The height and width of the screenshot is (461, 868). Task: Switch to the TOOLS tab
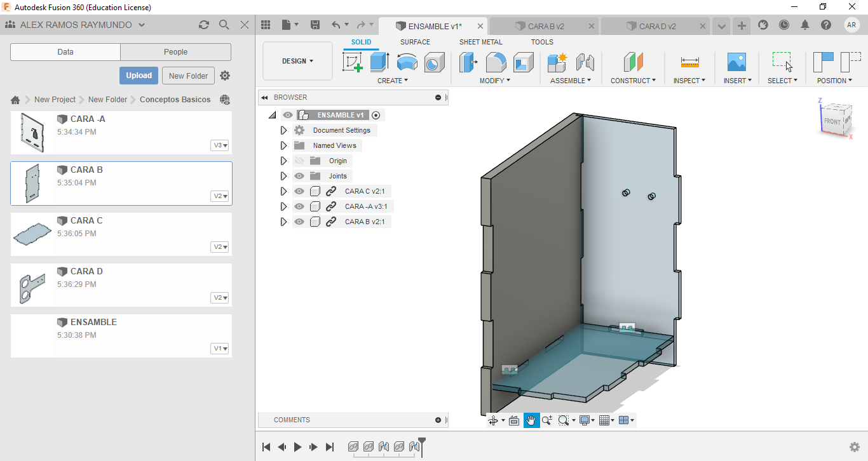[542, 42]
